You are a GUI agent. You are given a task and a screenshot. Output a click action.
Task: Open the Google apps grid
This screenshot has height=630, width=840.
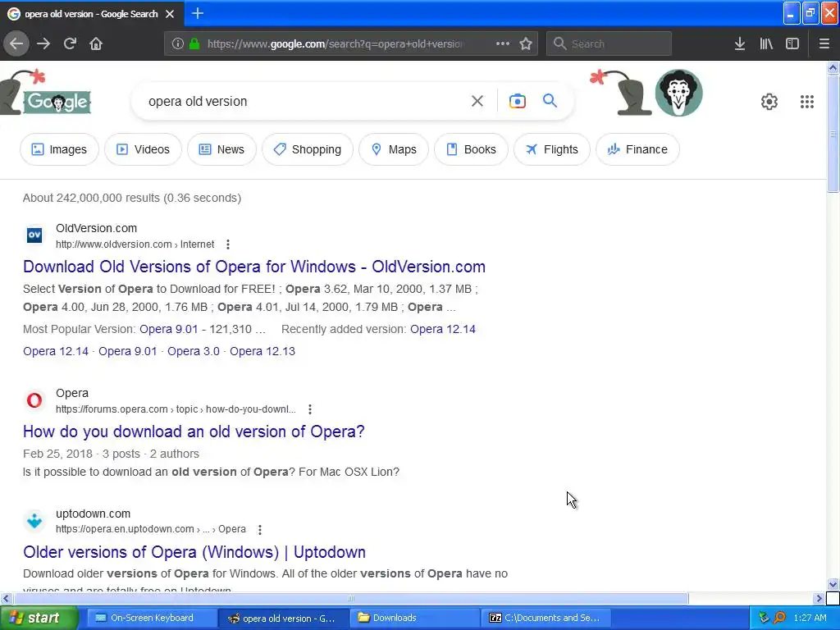tap(807, 102)
